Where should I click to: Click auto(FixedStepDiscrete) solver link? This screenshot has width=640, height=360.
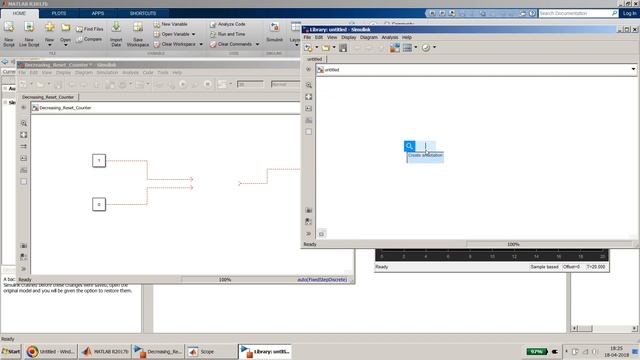(x=322, y=280)
